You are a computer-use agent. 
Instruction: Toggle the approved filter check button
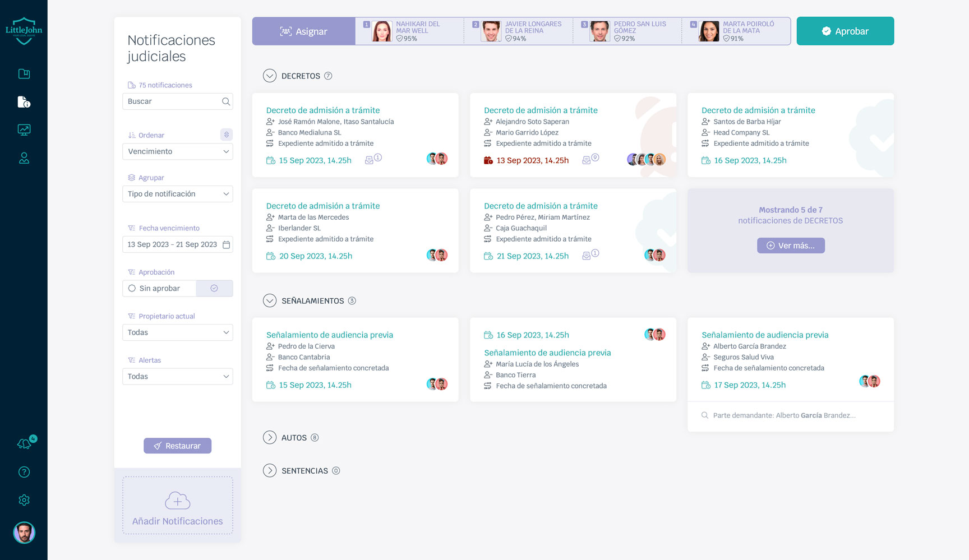pyautogui.click(x=214, y=288)
